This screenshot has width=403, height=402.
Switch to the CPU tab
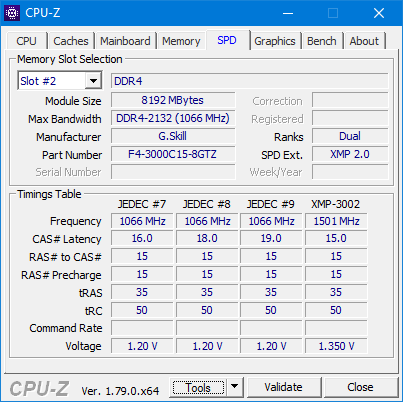pos(26,41)
